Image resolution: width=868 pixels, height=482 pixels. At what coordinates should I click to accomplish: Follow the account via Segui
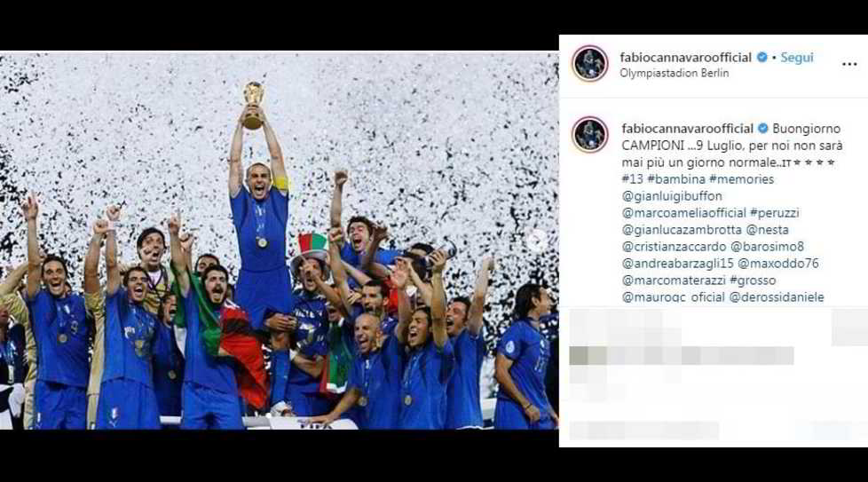coord(797,57)
